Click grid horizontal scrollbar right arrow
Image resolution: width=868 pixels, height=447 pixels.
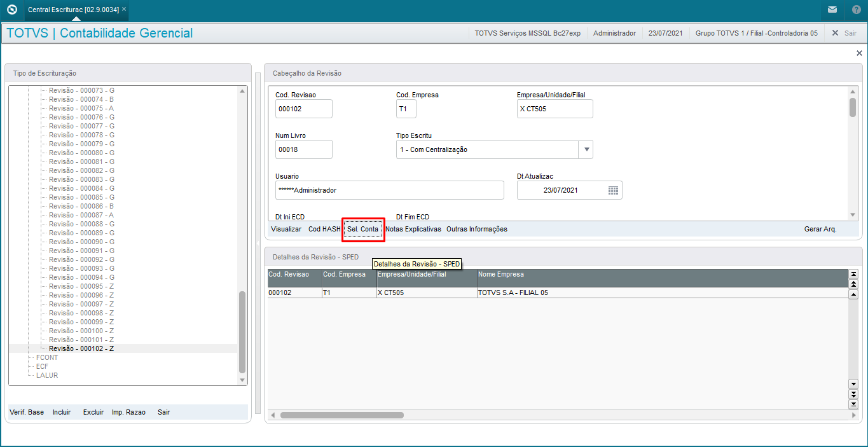[x=853, y=415]
